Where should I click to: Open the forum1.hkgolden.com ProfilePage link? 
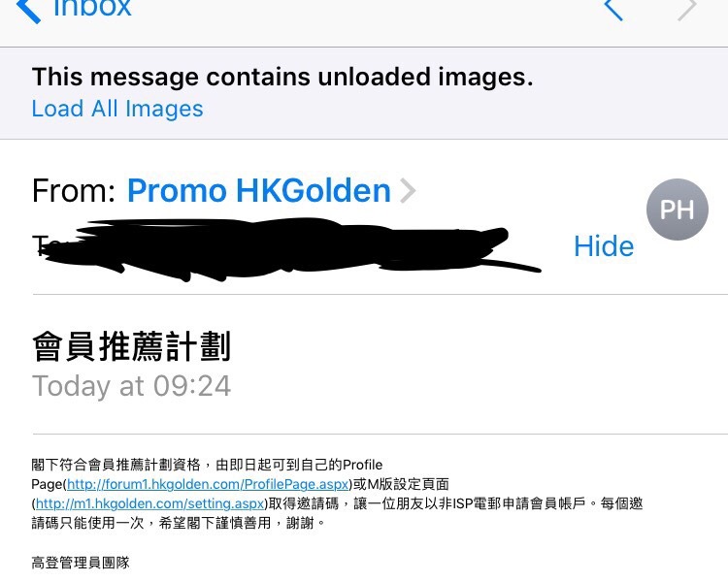pyautogui.click(x=208, y=485)
